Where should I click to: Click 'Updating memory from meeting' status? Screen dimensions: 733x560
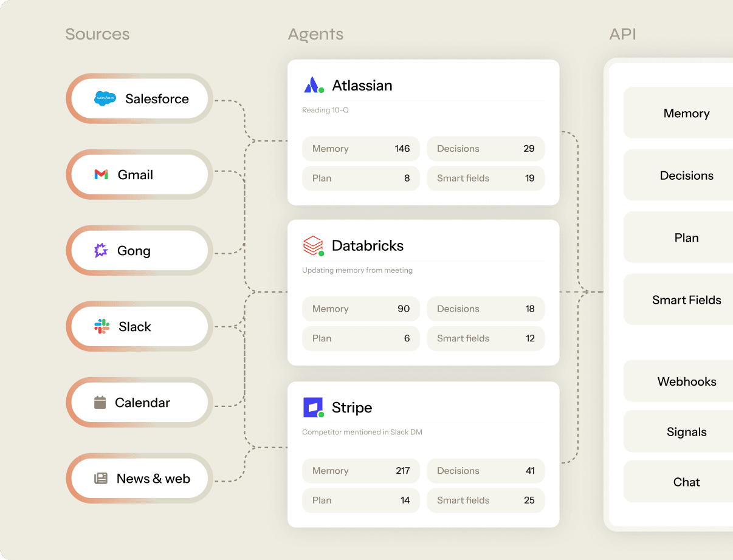pyautogui.click(x=357, y=270)
